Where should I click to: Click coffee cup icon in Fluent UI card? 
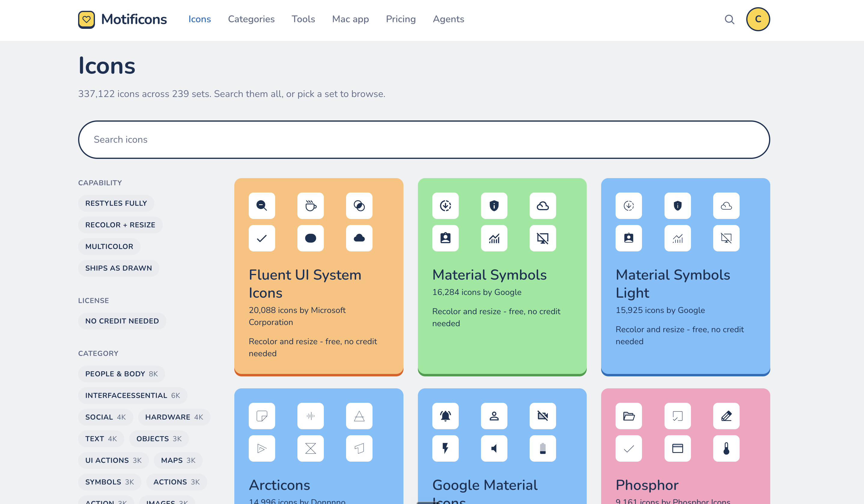coord(310,206)
